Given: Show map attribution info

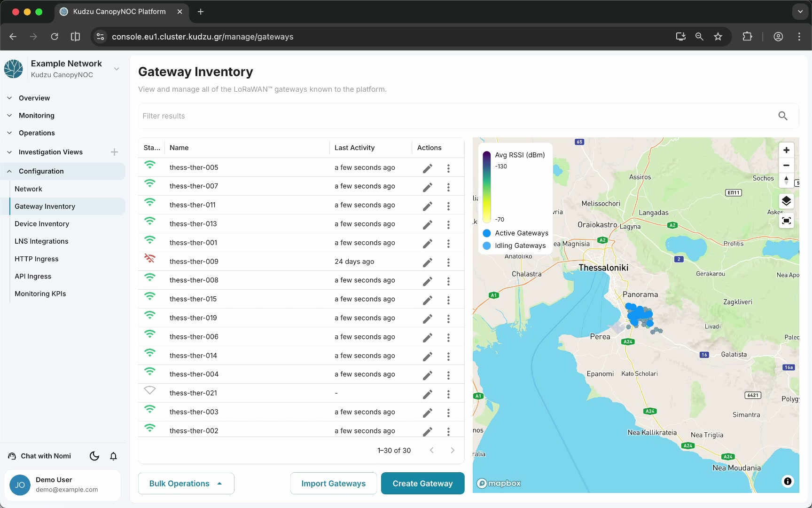Looking at the screenshot, I should pyautogui.click(x=788, y=481).
